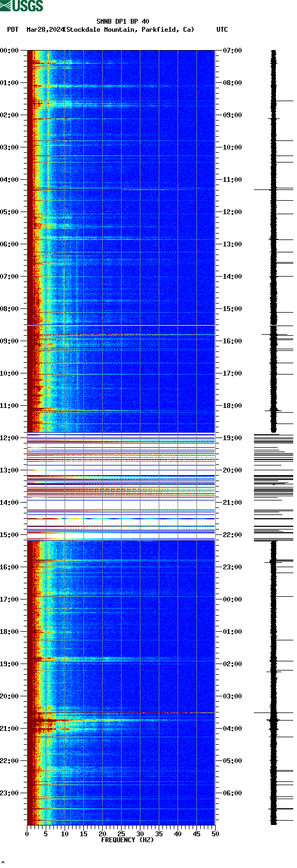
Task: Click the black seismogram waveform trace
Action: click(273, 437)
